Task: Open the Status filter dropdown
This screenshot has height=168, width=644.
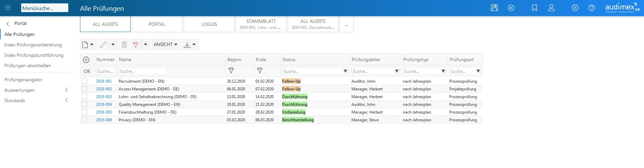Action: pos(345,71)
